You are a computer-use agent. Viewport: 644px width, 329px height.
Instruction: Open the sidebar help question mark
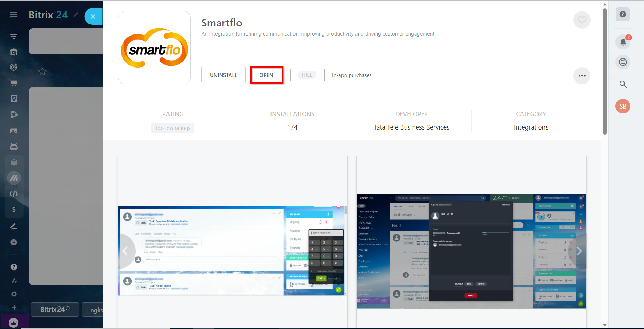point(14,267)
